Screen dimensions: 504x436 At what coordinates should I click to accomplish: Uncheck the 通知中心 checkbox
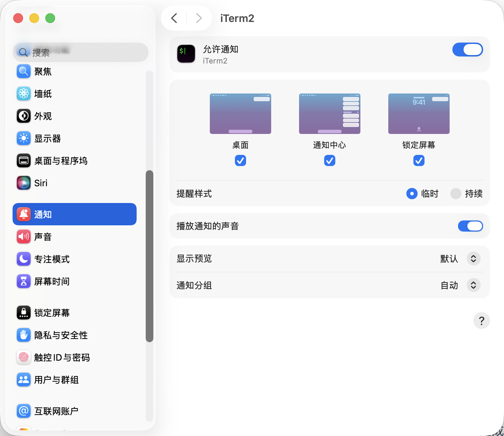tap(330, 160)
